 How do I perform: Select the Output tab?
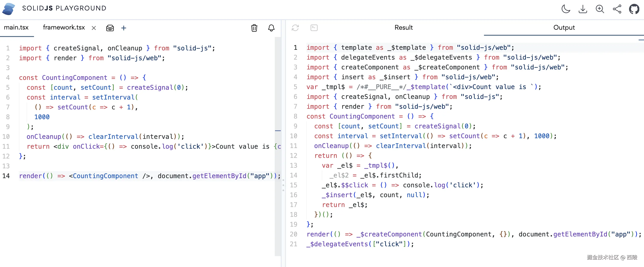[x=564, y=28]
